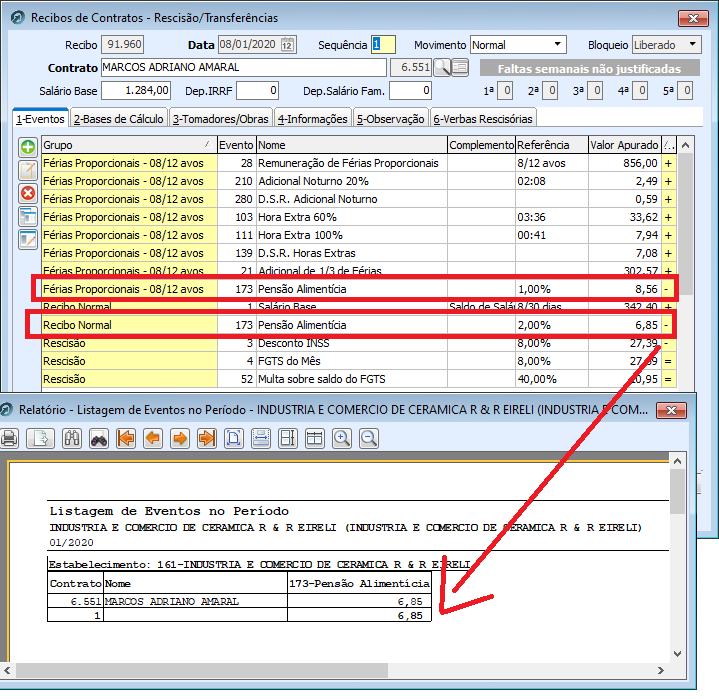
Task: Click the Valor Apurado column header
Action: [x=625, y=145]
